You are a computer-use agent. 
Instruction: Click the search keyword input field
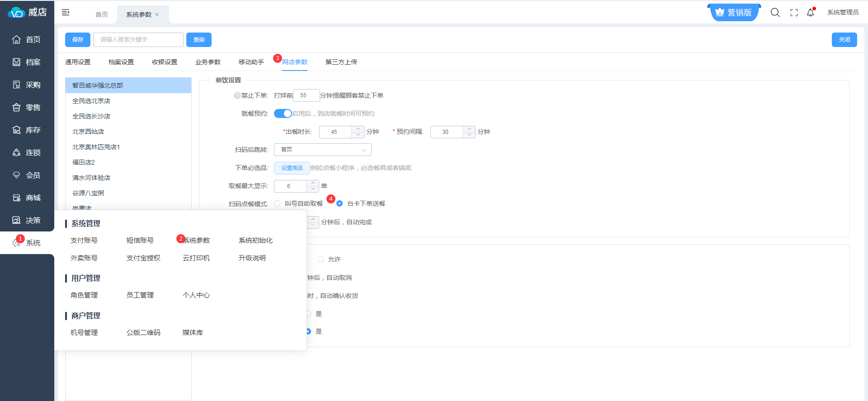coord(138,40)
